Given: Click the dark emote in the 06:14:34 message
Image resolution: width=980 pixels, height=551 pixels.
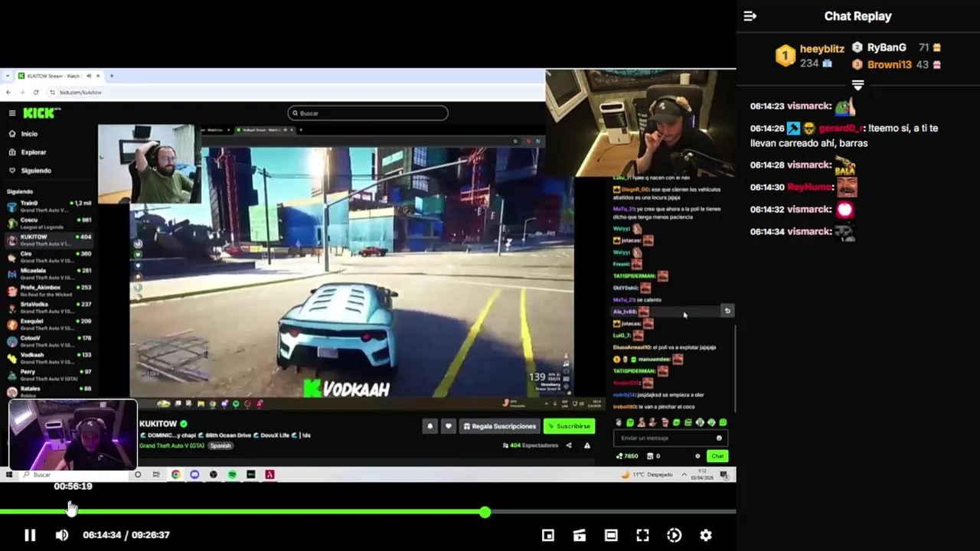Looking at the screenshot, I should [844, 231].
